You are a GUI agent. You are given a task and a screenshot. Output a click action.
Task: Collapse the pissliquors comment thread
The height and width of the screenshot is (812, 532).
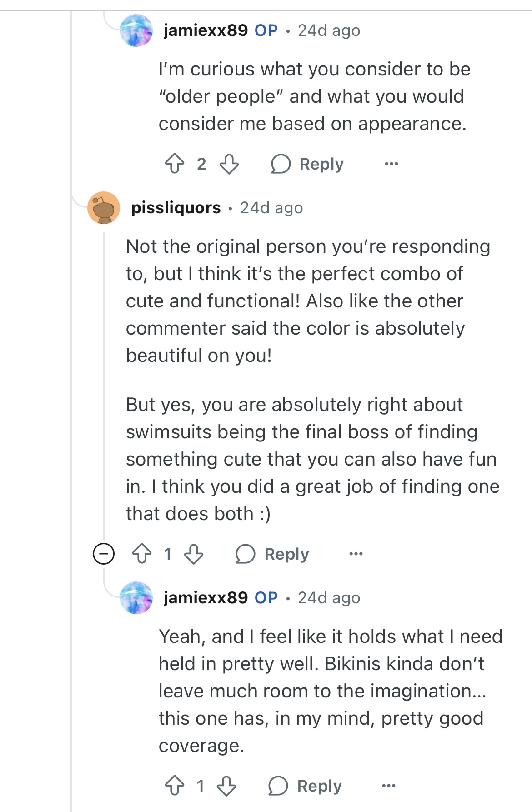(x=104, y=554)
